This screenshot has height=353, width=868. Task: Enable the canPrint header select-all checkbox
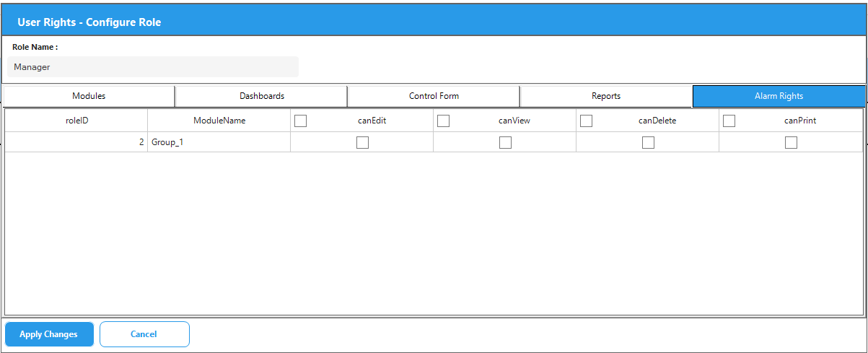click(x=729, y=121)
